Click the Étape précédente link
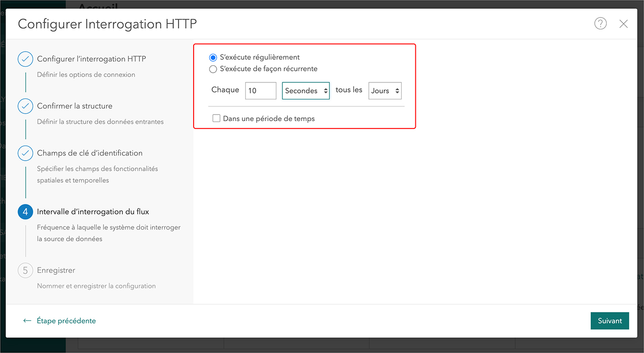This screenshot has height=353, width=644. point(66,321)
